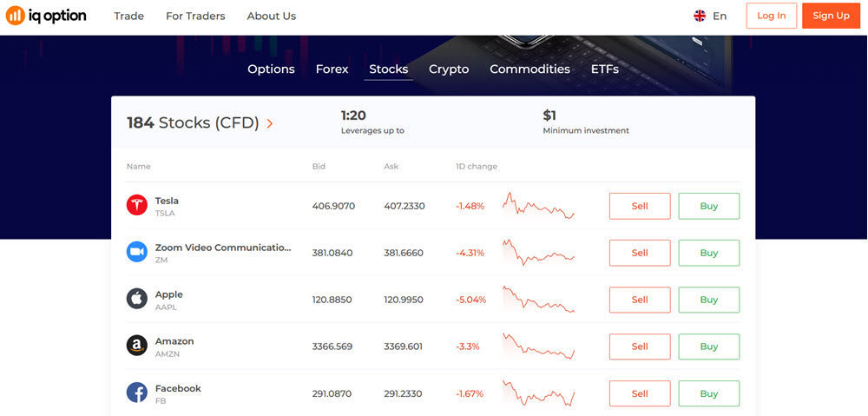Image resolution: width=868 pixels, height=416 pixels.
Task: Buy Apple stock
Action: pyautogui.click(x=709, y=300)
